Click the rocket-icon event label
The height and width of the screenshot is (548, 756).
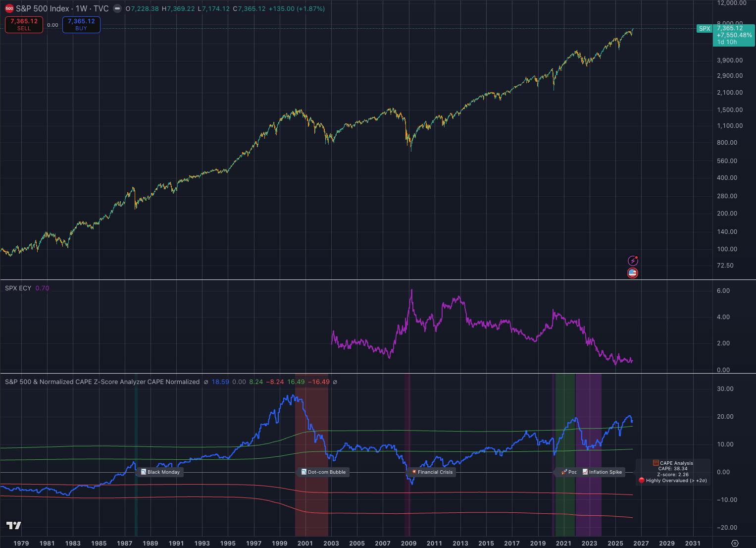pos(568,472)
